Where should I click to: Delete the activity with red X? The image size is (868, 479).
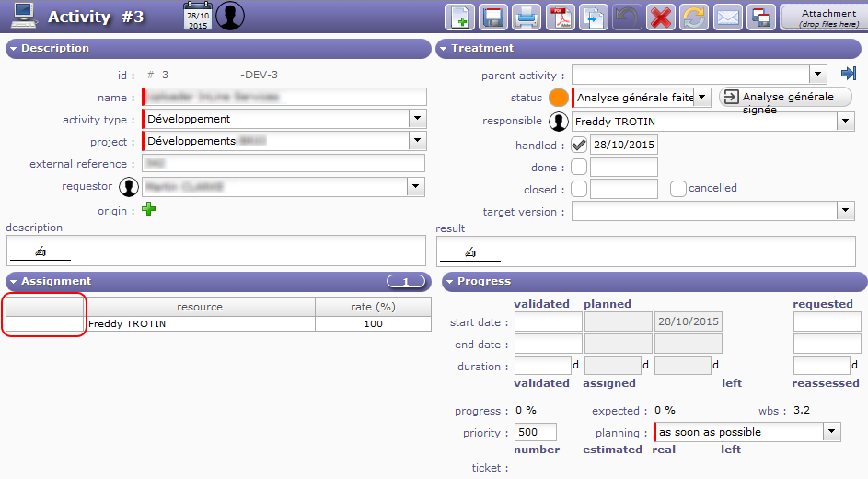(x=660, y=18)
